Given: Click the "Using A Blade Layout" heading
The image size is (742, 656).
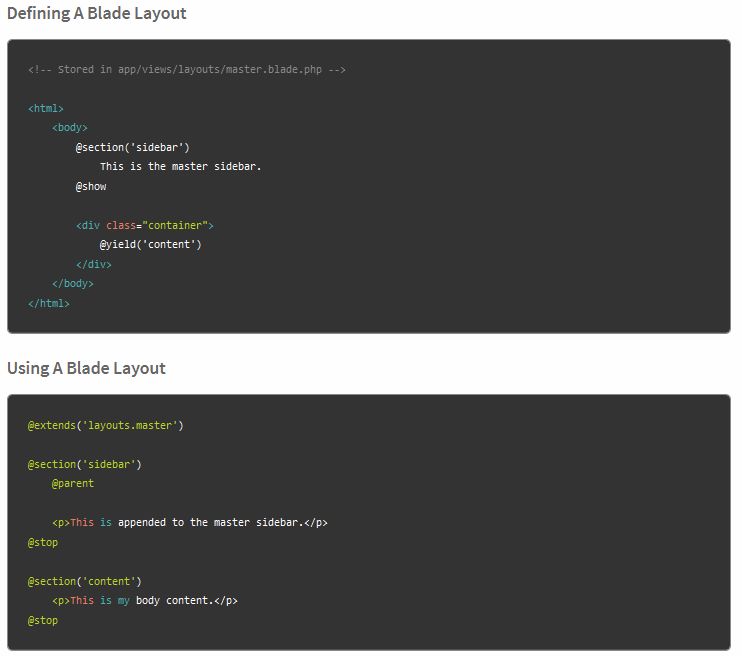Looking at the screenshot, I should 87,368.
